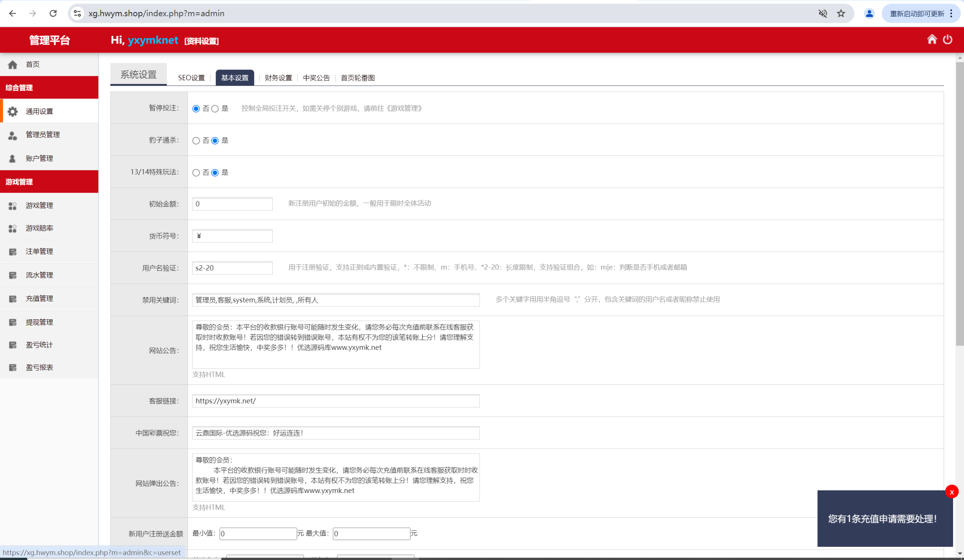
Task: Click the vertical page scrollbar
Action: tap(960, 201)
